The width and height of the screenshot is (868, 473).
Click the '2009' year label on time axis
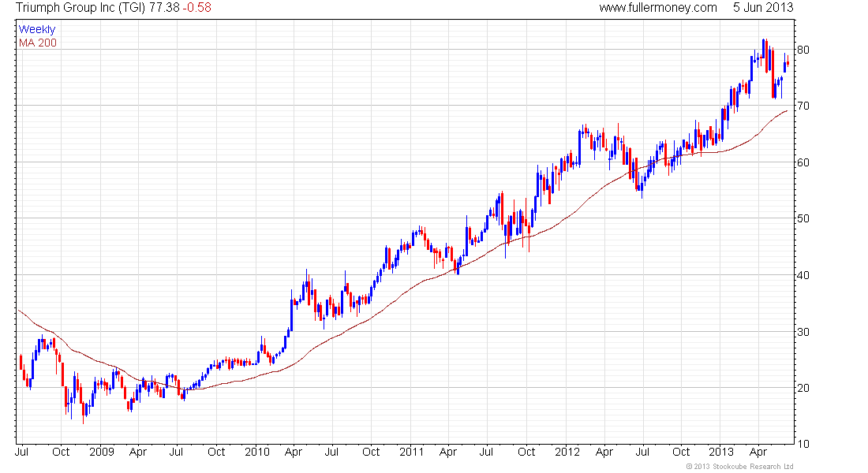(102, 452)
